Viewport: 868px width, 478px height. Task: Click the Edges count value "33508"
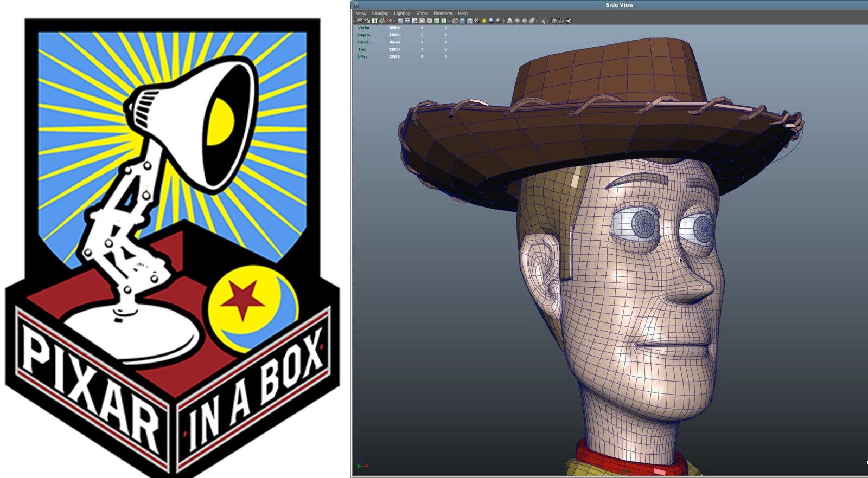click(x=394, y=35)
